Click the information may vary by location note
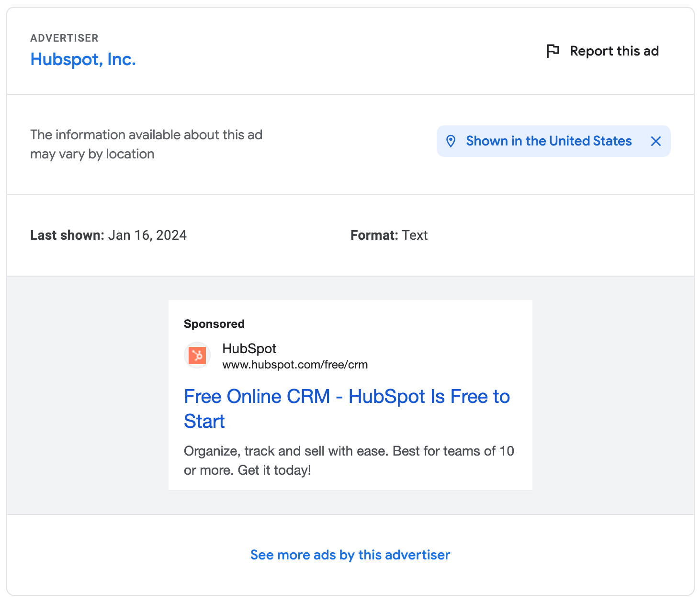Screen dimensions: 700x602 [x=146, y=144]
